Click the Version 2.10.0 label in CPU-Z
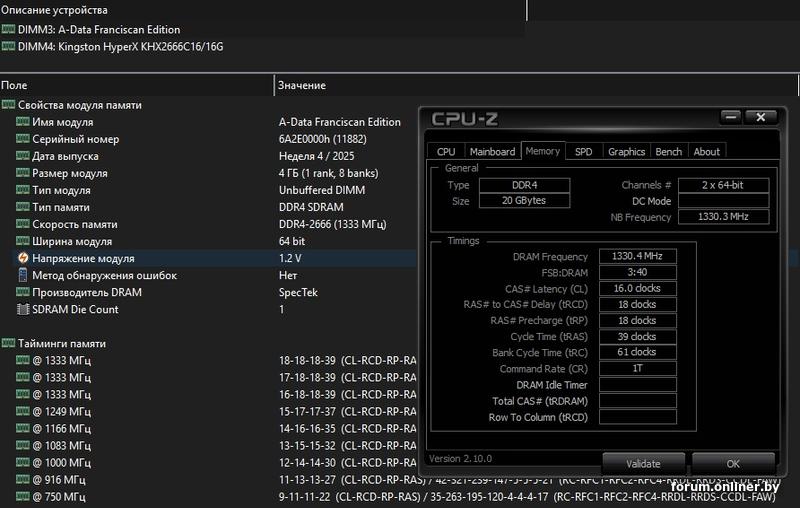Image resolution: width=800 pixels, height=508 pixels. coord(460,459)
